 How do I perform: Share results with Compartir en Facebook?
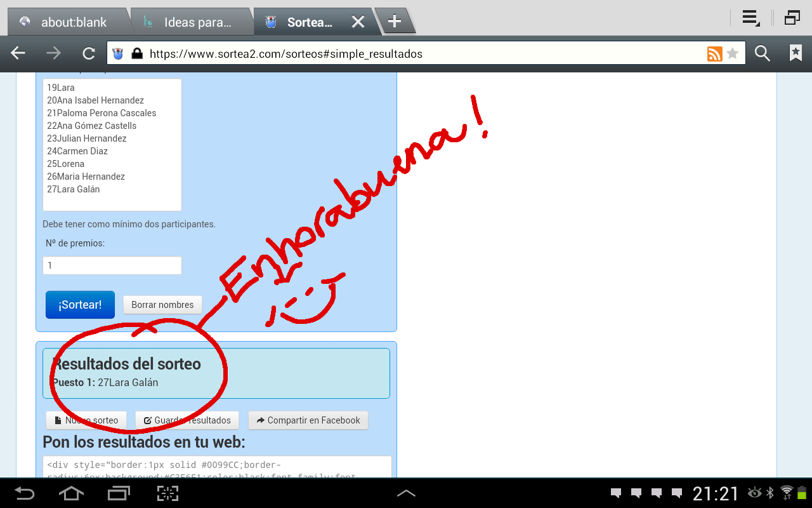click(x=308, y=420)
